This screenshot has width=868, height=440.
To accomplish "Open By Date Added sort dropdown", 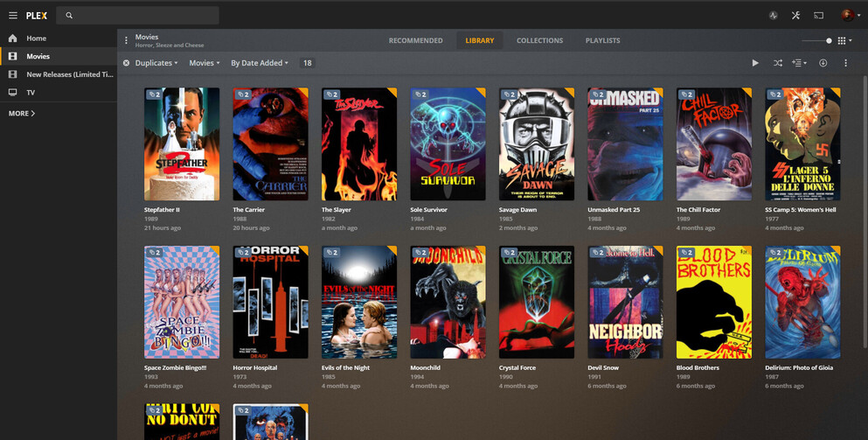I will [x=260, y=63].
